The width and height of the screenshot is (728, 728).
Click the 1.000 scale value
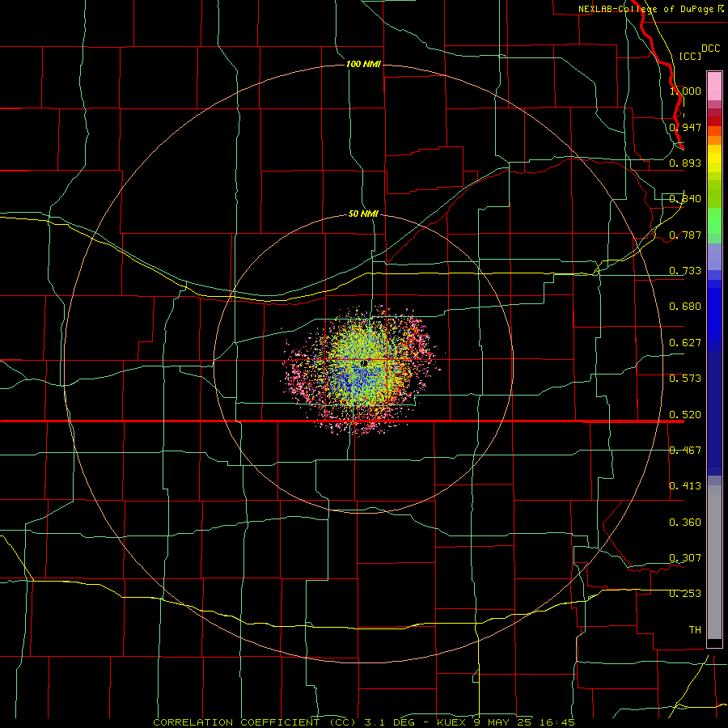click(685, 91)
